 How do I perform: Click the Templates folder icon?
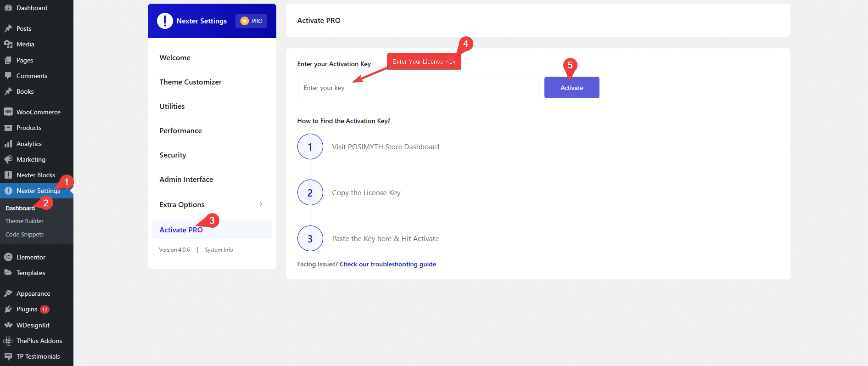tap(8, 273)
